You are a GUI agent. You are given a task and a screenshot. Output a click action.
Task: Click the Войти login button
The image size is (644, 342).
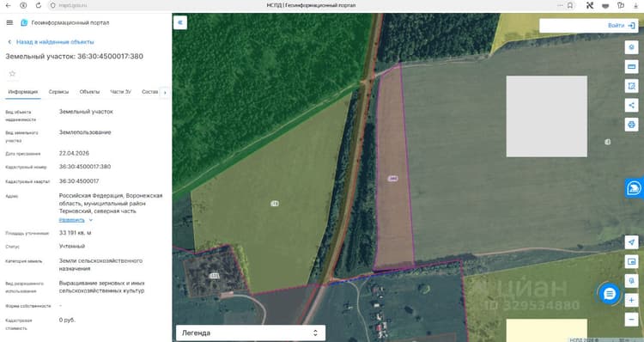click(616, 26)
